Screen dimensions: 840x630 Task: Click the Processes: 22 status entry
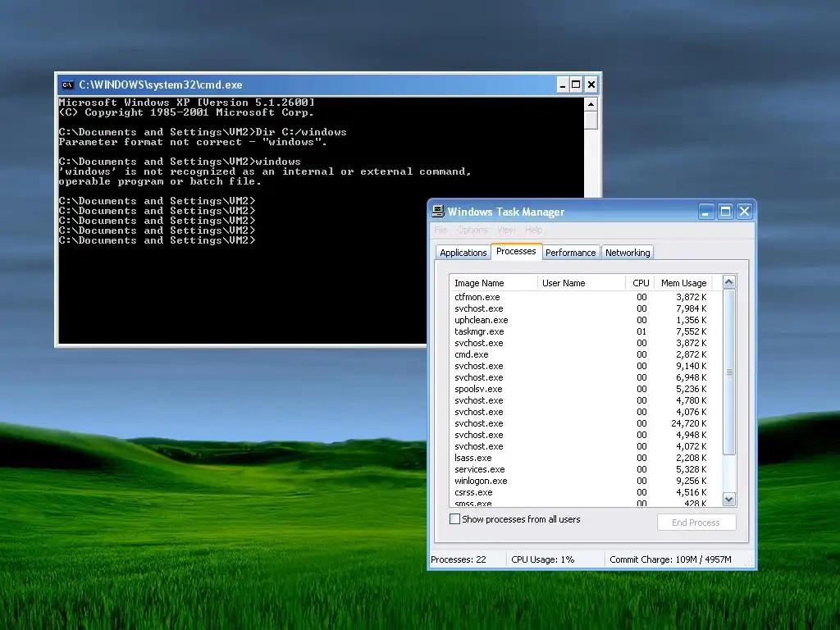pos(459,559)
